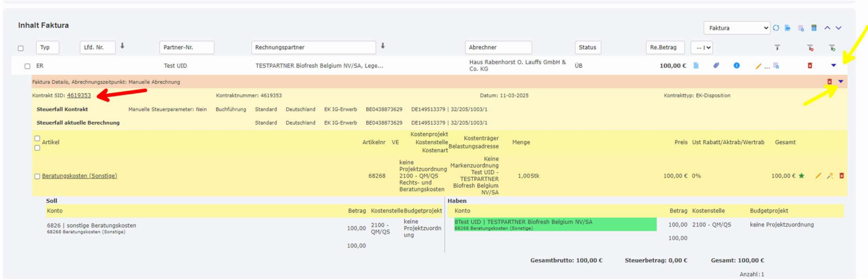This screenshot has height=280, width=868.
Task: Click the green star on the Beratungskosten line
Action: pos(802,176)
